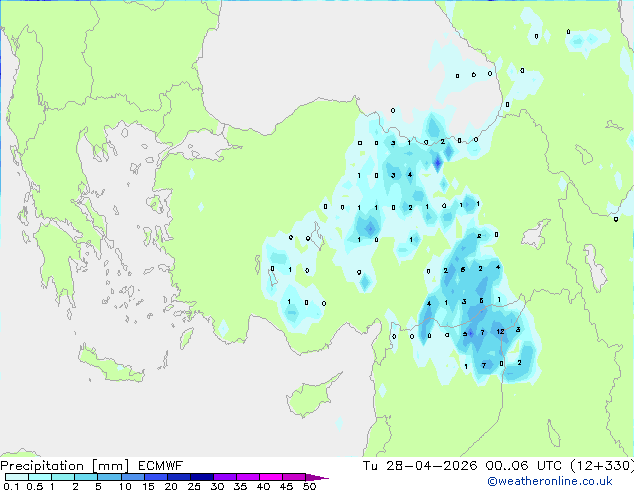Click the legend swatch between 45 and 50
This screenshot has height=490, width=634.
(x=294, y=477)
